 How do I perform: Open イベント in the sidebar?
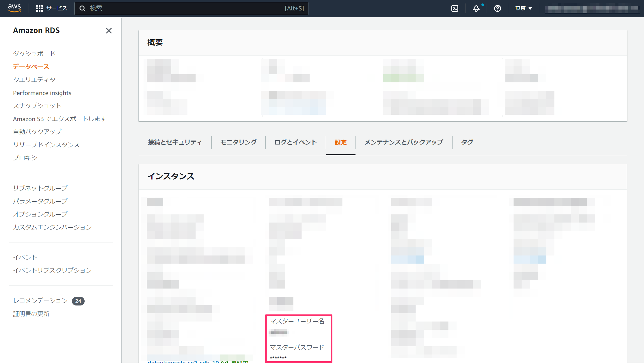click(x=25, y=257)
